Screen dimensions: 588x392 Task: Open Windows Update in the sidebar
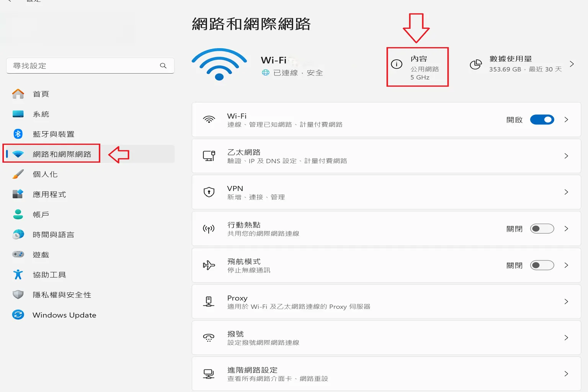point(90,315)
